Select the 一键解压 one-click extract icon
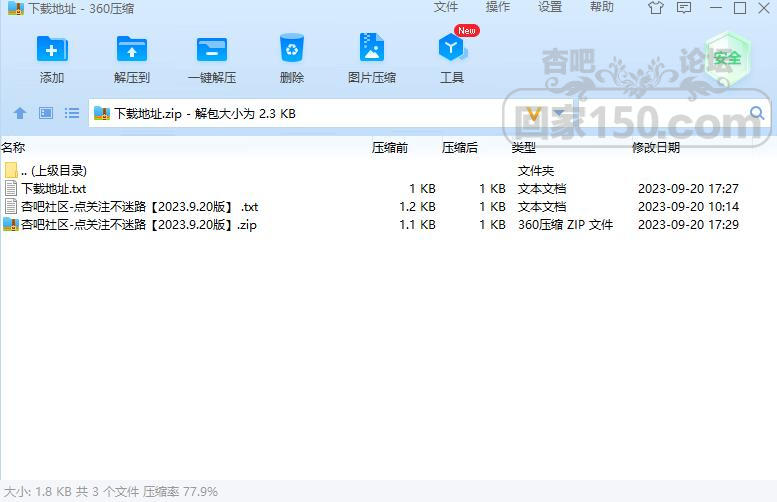Image resolution: width=777 pixels, height=502 pixels. tap(212, 58)
